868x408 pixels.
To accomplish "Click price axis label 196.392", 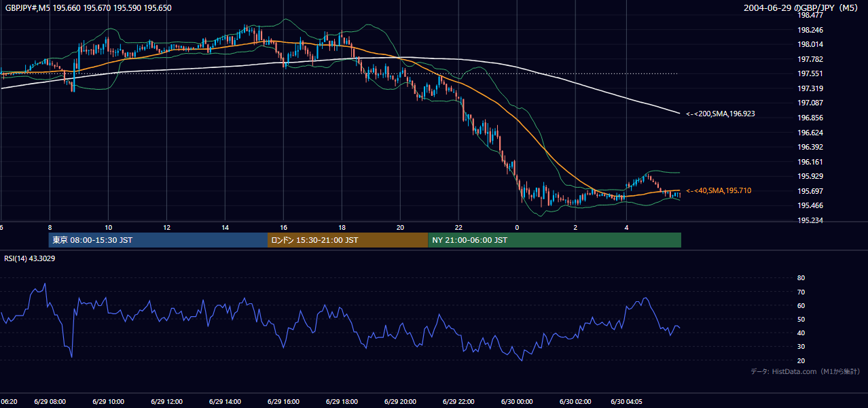I will (x=810, y=147).
